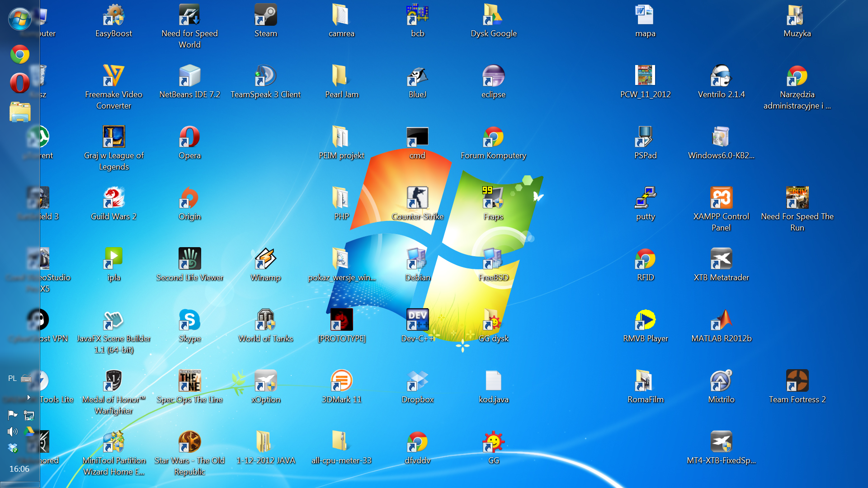
Task: Select the RMVB Player shortcut
Action: pyautogui.click(x=645, y=326)
